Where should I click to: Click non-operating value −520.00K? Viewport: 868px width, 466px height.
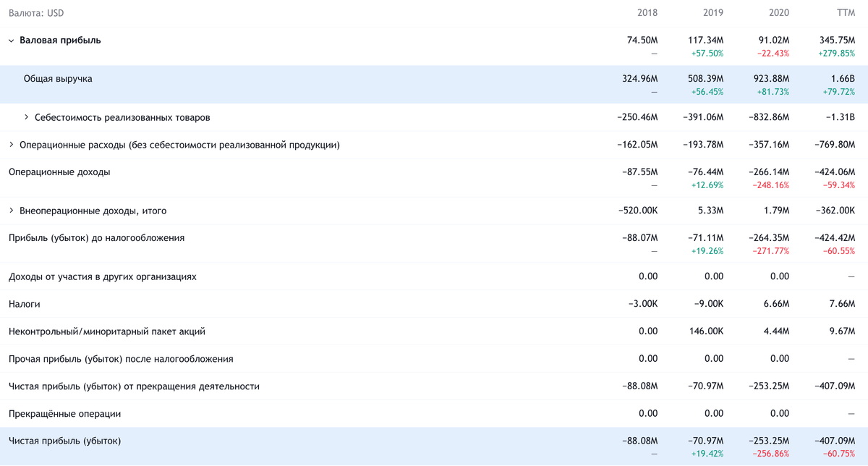(x=637, y=211)
